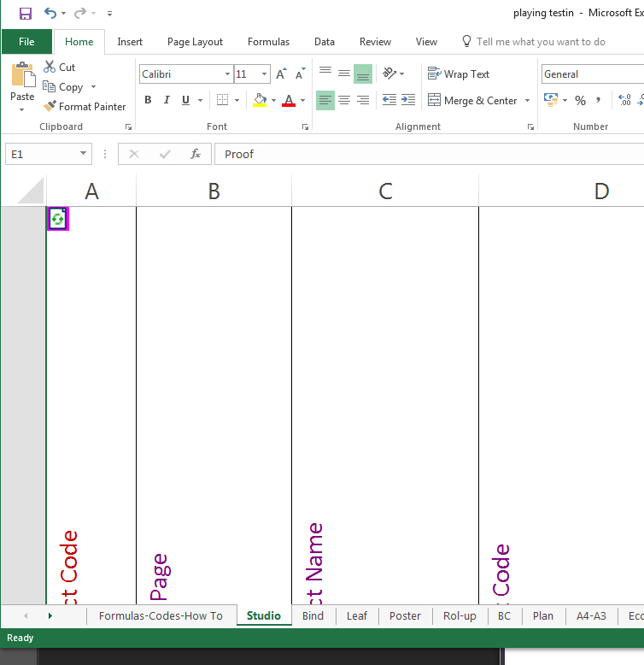Screen dimensions: 644x665
Task: Switch to the Poster sheet tab
Action: 405,615
